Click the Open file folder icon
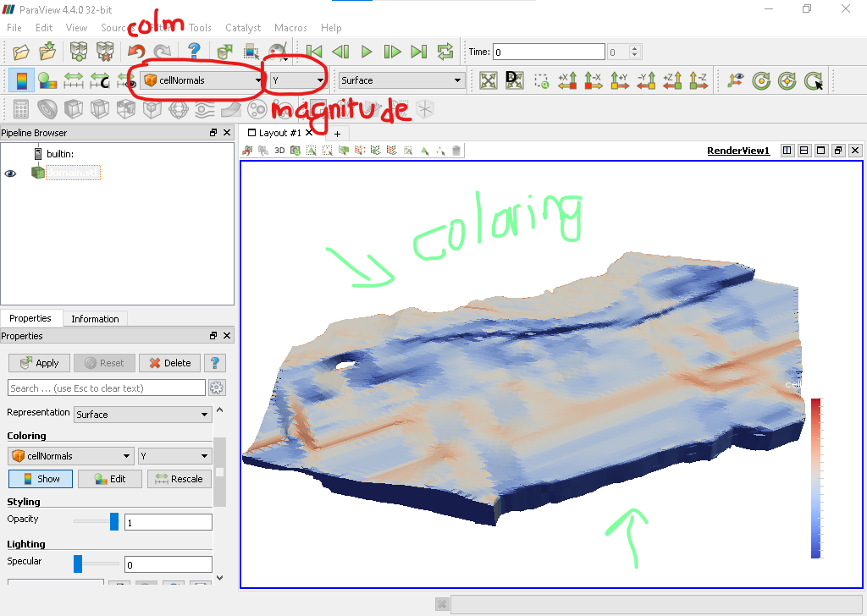The image size is (867, 616). (x=21, y=52)
